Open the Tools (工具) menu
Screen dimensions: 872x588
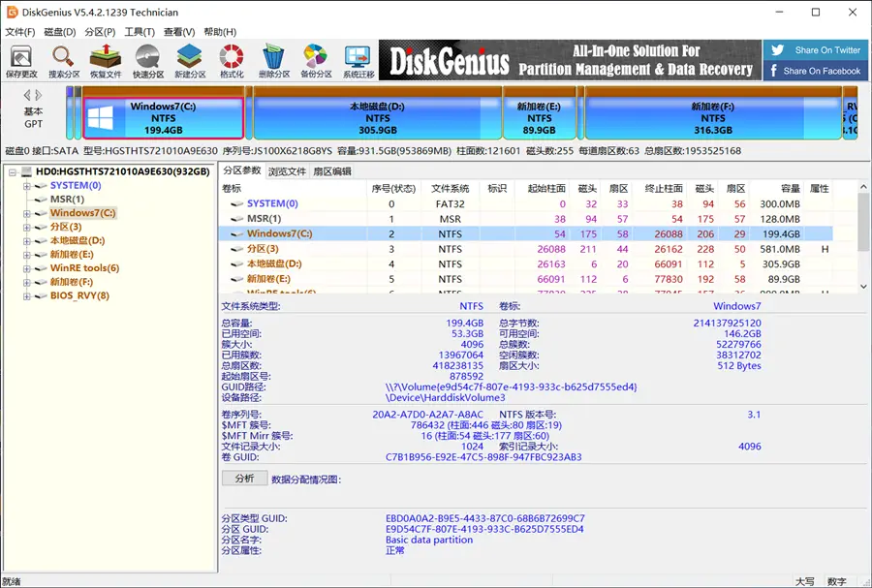tap(139, 32)
